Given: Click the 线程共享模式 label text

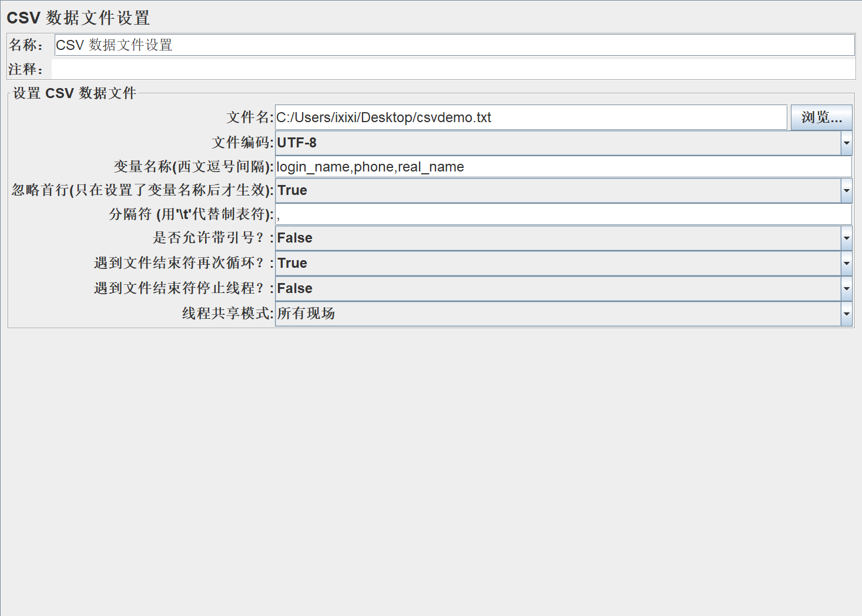Looking at the screenshot, I should coord(228,314).
